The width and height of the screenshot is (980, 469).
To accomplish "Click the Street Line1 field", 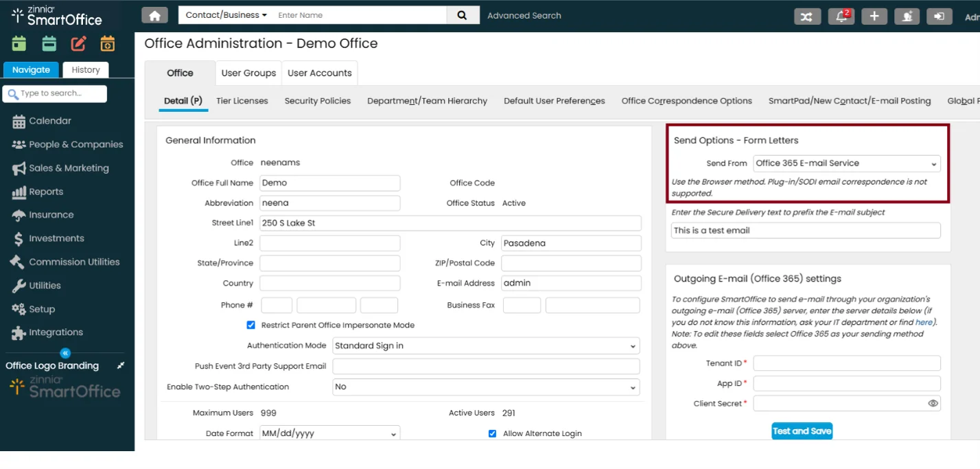I will pyautogui.click(x=450, y=223).
